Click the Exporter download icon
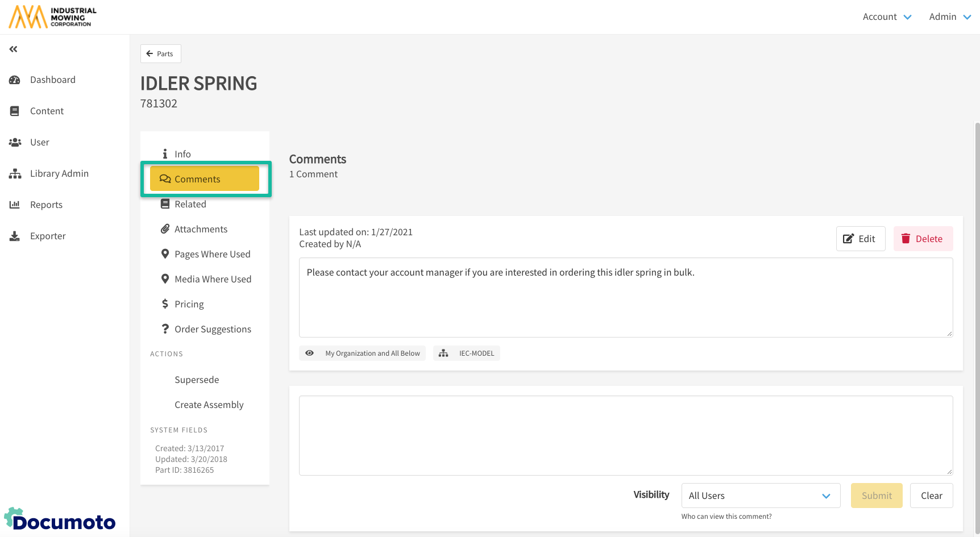 click(15, 236)
